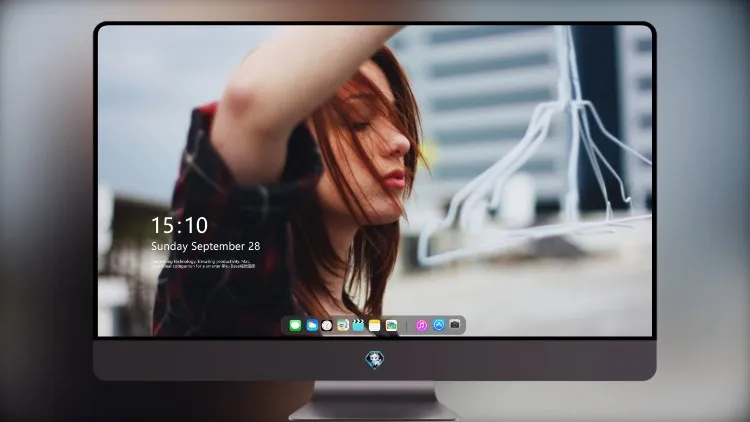Open the green Messages app in dock

[x=295, y=325]
